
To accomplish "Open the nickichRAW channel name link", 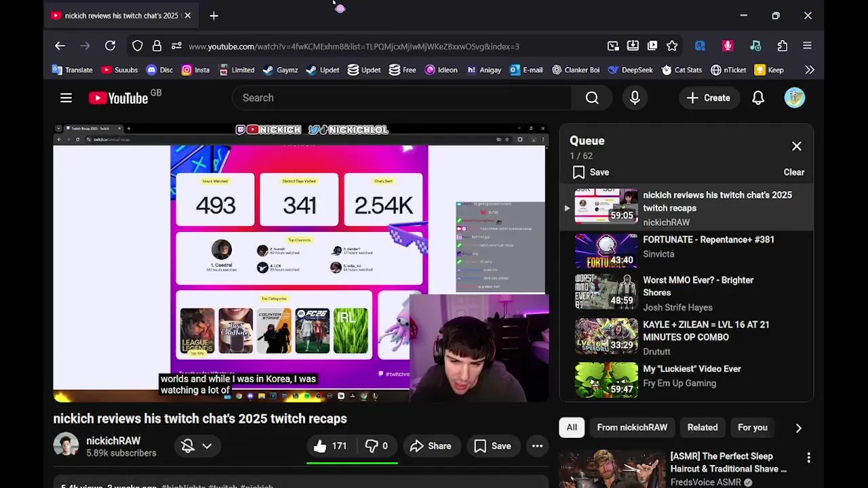I will pyautogui.click(x=113, y=441).
